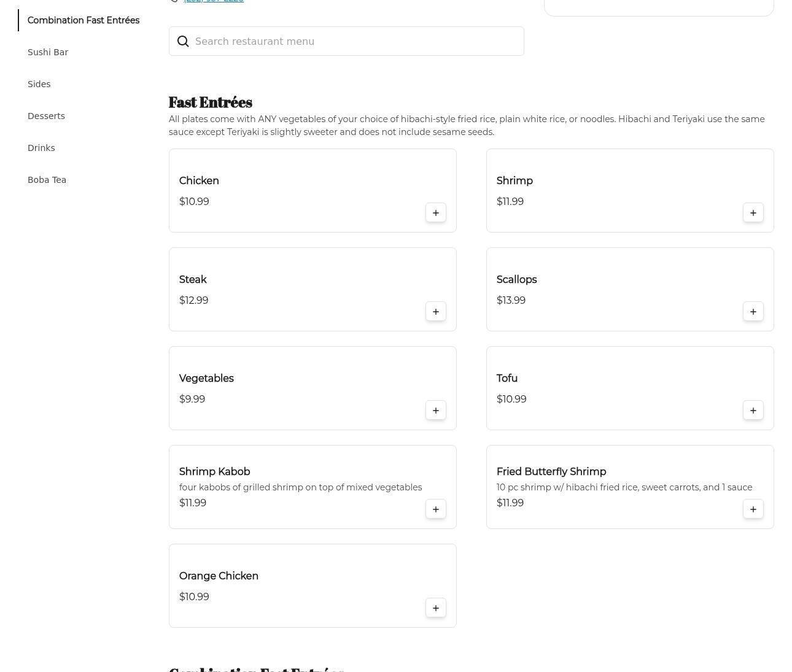Add Tofu entrée via plus icon
Viewport: 792px width, 672px height.
pos(753,411)
